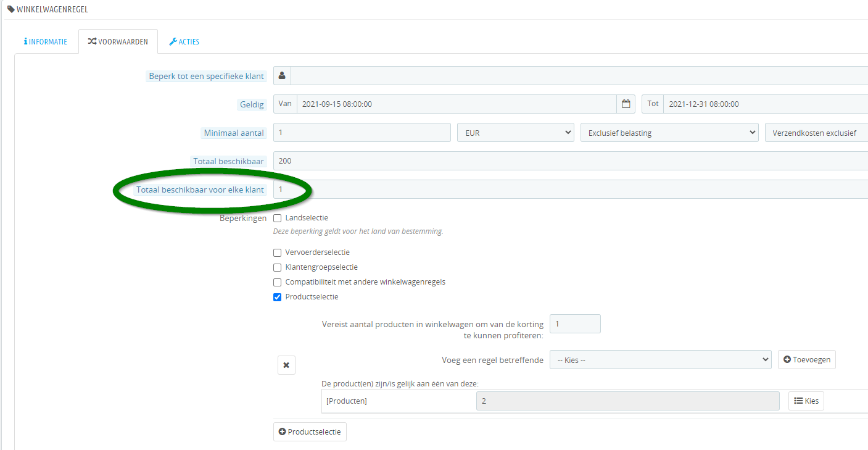Viewport: 868px width, 450px height.
Task: Open the Verzendkosten exclusief dropdown
Action: pyautogui.click(x=816, y=133)
